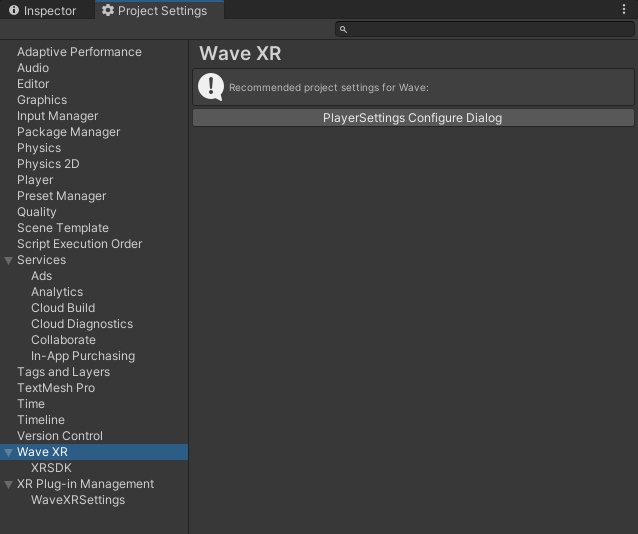The image size is (638, 534).
Task: Open Collaborate settings
Action: (x=63, y=340)
